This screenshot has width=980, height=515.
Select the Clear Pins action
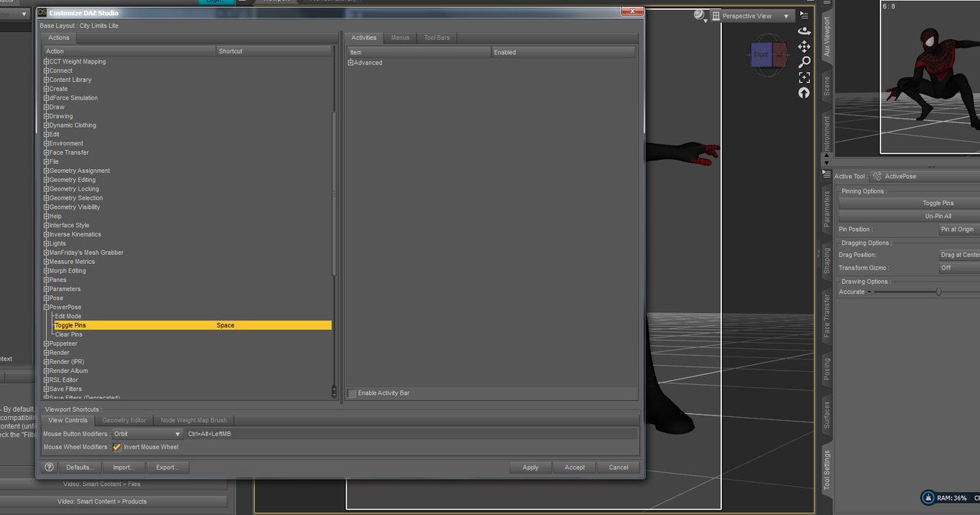click(69, 334)
